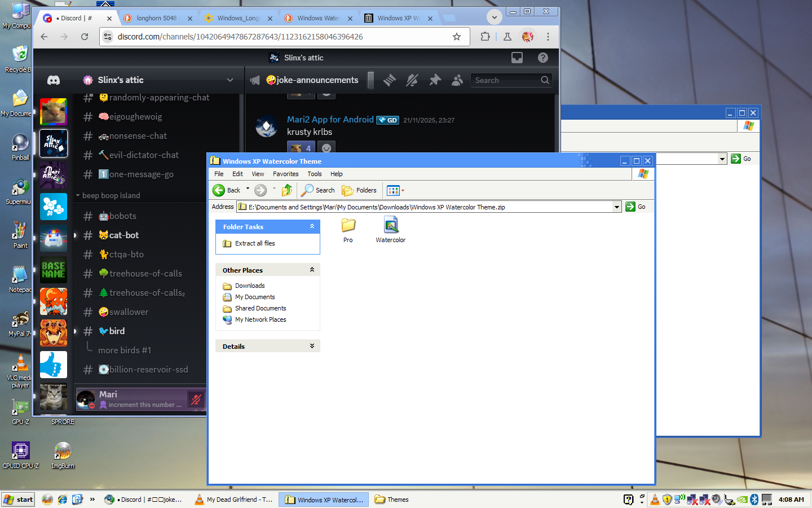Open the cat-bot channel
This screenshot has width=812, height=508.
tap(124, 235)
